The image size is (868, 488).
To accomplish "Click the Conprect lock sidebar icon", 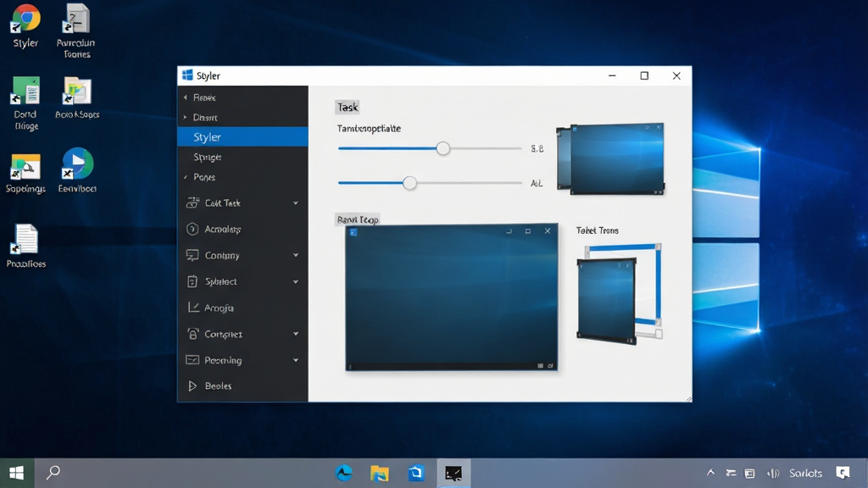I will click(192, 334).
